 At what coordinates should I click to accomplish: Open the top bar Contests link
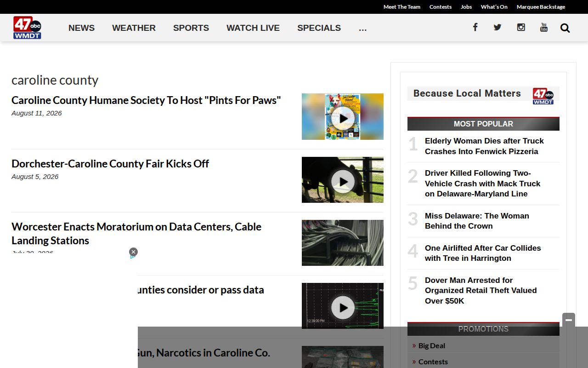[x=441, y=7]
